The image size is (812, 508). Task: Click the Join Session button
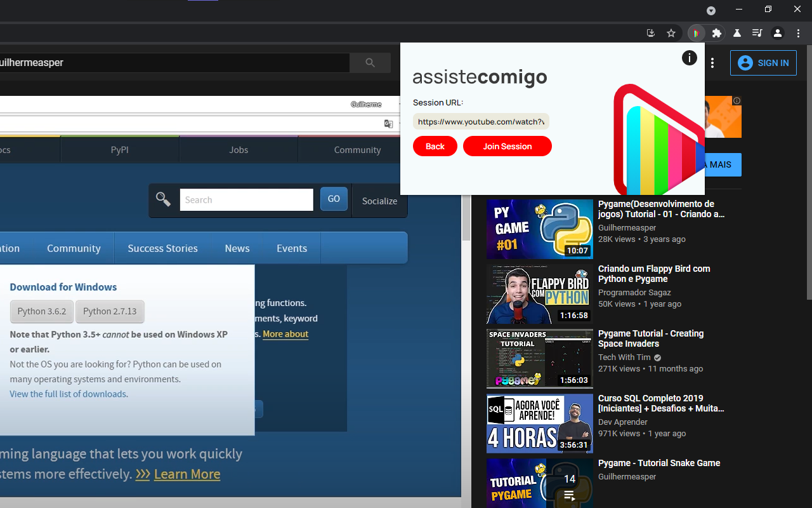[x=507, y=146]
